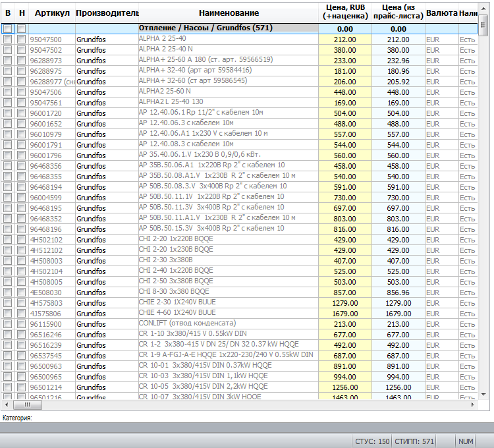Click the horizontal scrollbar thumb

click(28, 405)
